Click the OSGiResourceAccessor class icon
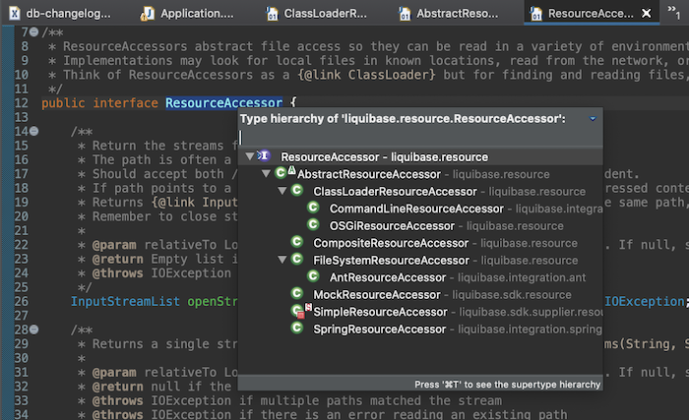The image size is (689, 420). 313,225
